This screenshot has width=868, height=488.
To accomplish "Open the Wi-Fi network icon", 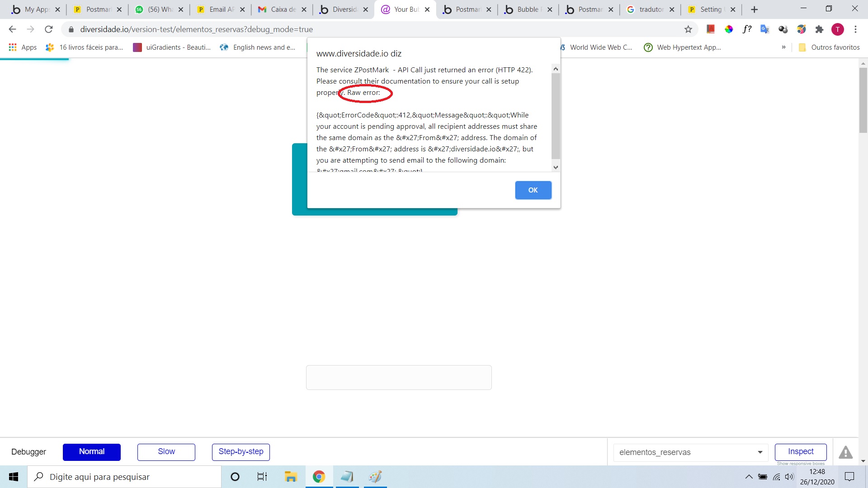I will point(776,477).
